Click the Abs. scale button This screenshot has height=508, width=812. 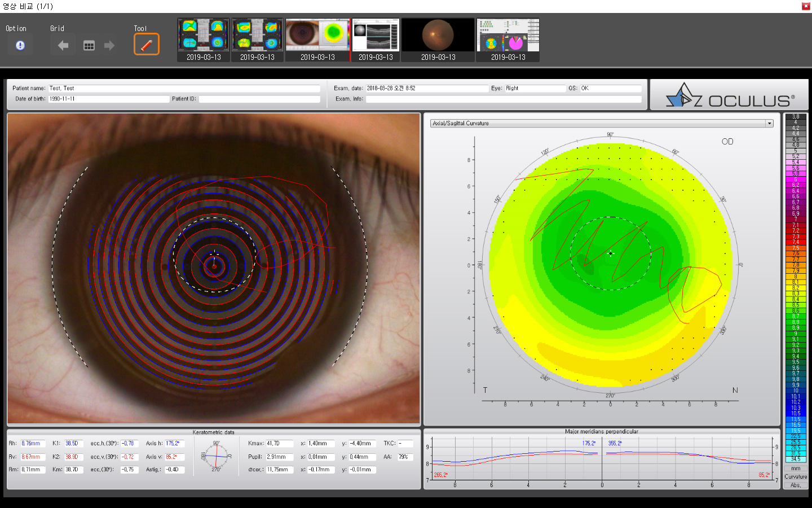(796, 485)
